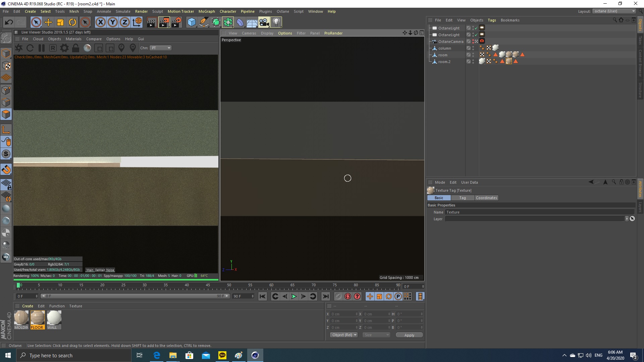The image size is (644, 362).
Task: Add a Floor environment object
Action: (252, 22)
